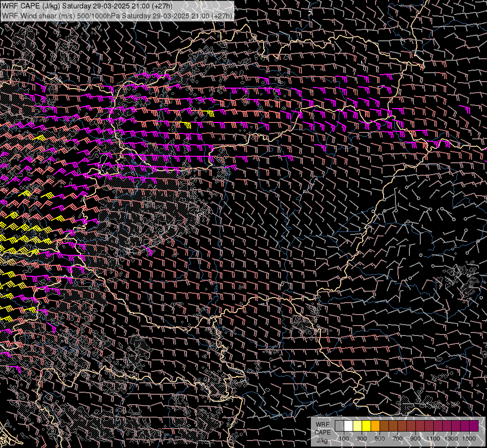Click the '900' legend scale label
Image resolution: width=487 pixels, height=448 pixels.
click(415, 439)
